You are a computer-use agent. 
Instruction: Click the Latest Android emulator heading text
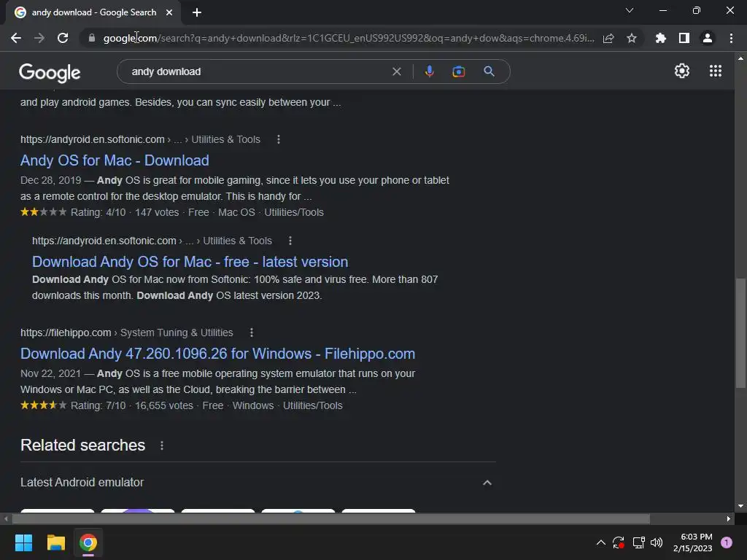point(82,483)
